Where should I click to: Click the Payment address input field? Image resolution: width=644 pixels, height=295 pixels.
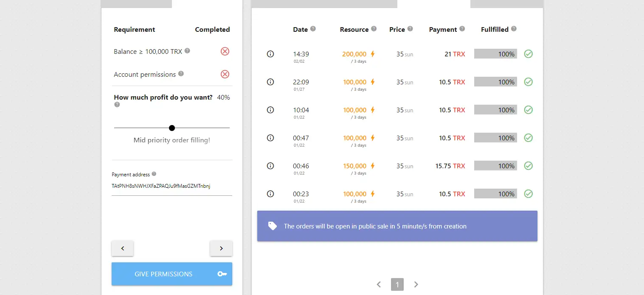pyautogui.click(x=172, y=186)
